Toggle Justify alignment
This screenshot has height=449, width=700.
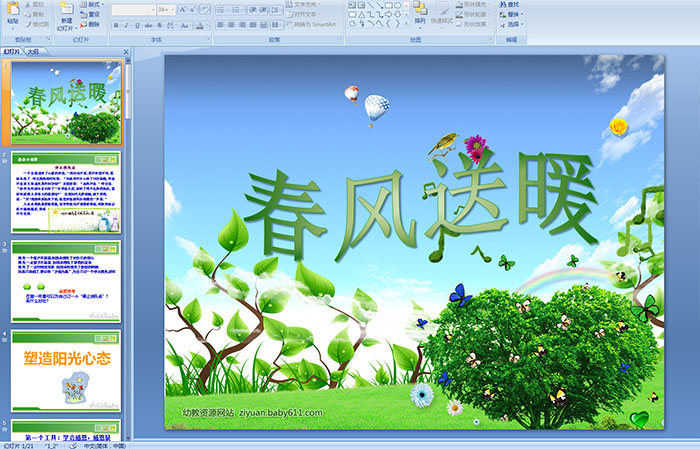pyautogui.click(x=253, y=25)
